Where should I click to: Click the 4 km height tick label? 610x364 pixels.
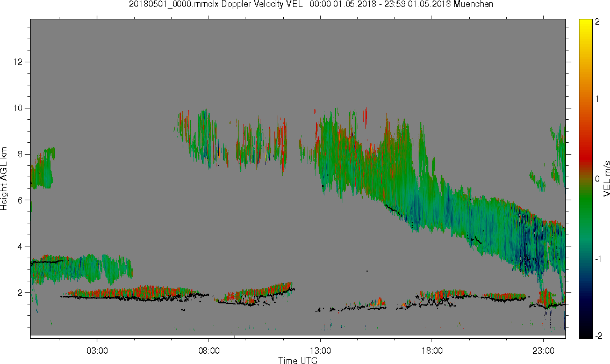tap(20, 246)
